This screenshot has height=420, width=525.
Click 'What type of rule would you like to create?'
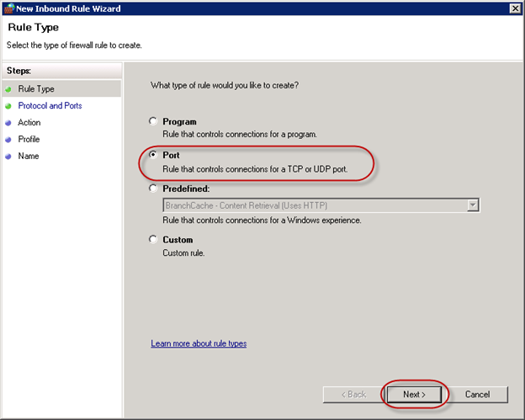(x=225, y=85)
